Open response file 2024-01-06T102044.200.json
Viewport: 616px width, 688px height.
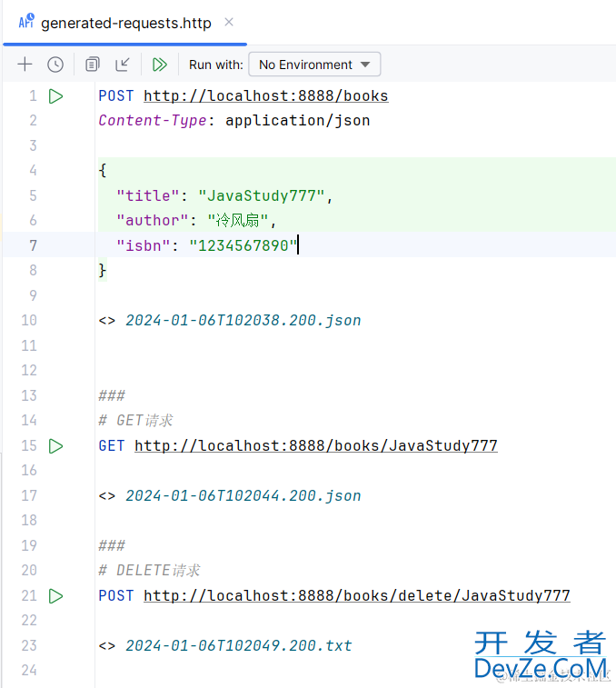click(243, 496)
